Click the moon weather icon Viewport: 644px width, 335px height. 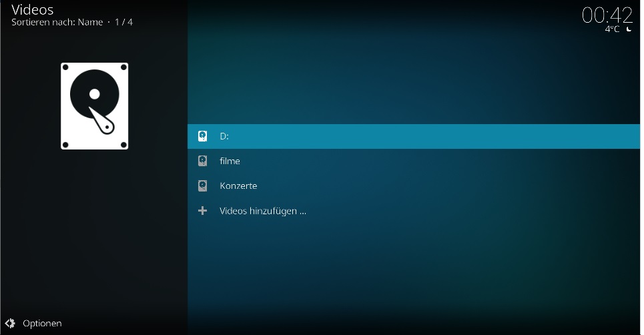pyautogui.click(x=629, y=29)
